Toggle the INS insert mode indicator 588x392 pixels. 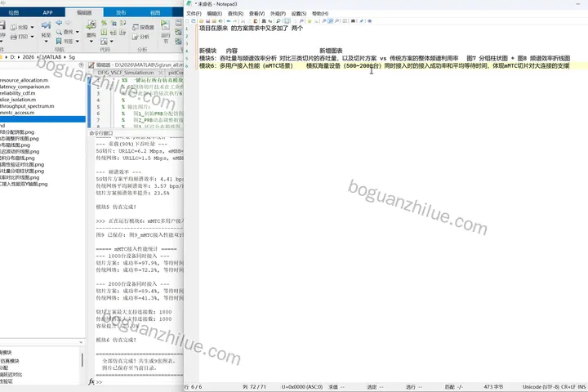point(581,387)
